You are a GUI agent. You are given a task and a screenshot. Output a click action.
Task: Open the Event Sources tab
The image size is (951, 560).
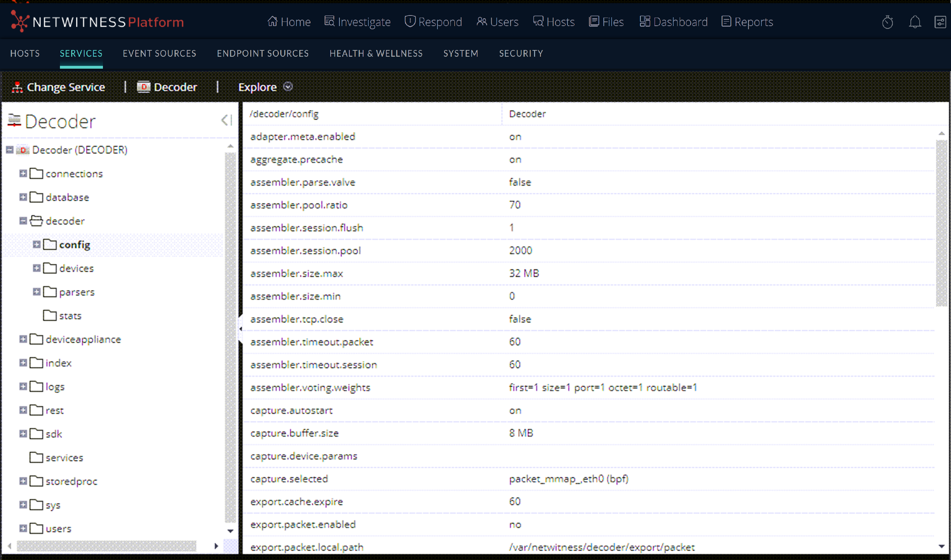(x=159, y=54)
